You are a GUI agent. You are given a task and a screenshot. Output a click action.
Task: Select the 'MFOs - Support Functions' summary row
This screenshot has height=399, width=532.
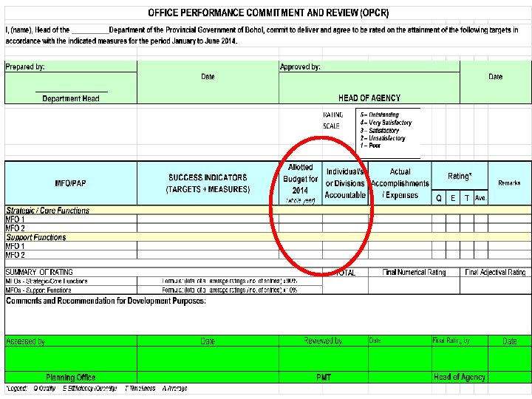coord(71,290)
